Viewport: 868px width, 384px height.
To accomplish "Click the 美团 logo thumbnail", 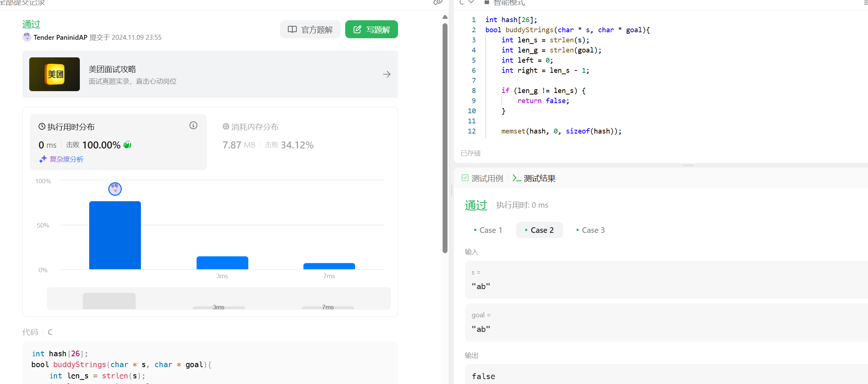I will 55,74.
